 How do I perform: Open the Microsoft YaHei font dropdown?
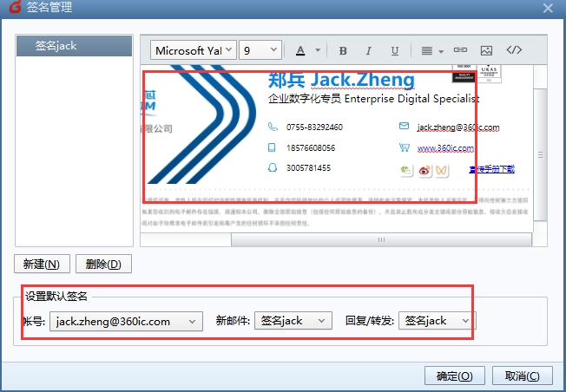click(194, 50)
